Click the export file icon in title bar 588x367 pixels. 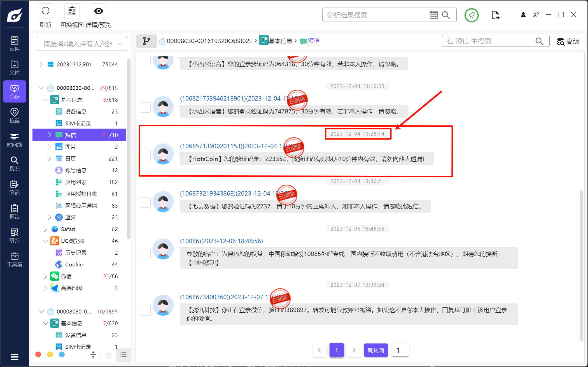(x=495, y=15)
